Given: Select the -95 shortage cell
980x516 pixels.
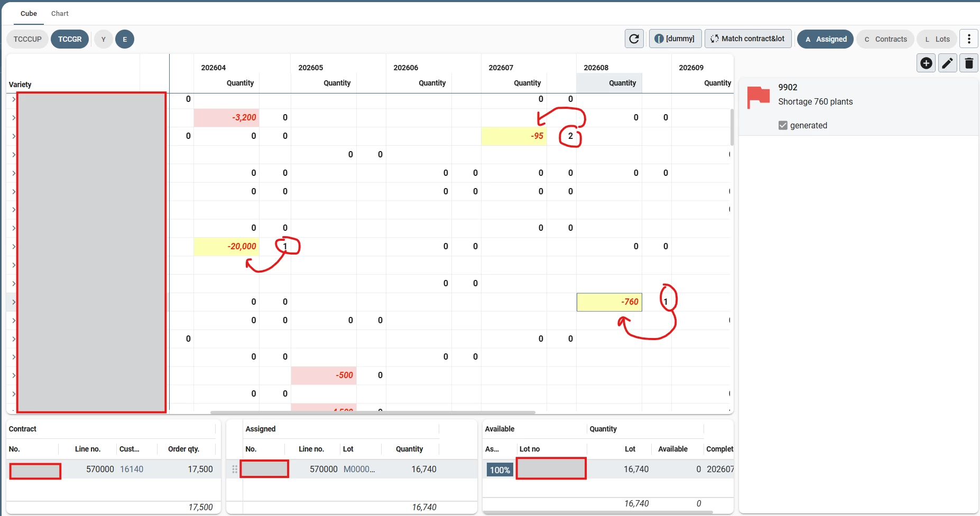Looking at the screenshot, I should tap(514, 136).
